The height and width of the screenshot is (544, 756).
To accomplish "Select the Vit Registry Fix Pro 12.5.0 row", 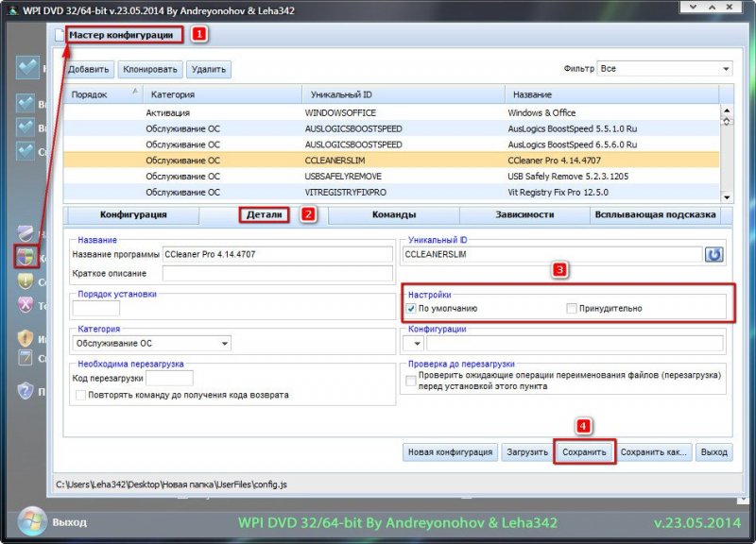I will 391,193.
